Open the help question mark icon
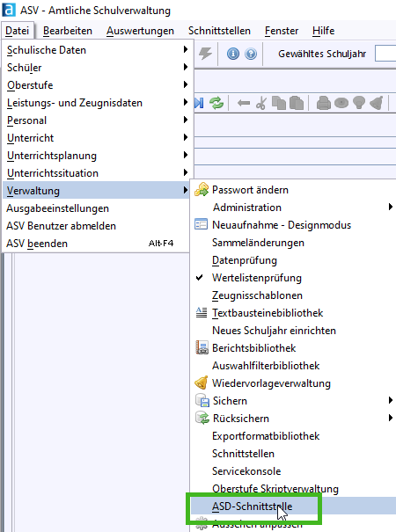Image resolution: width=396 pixels, height=532 pixels. [251, 54]
